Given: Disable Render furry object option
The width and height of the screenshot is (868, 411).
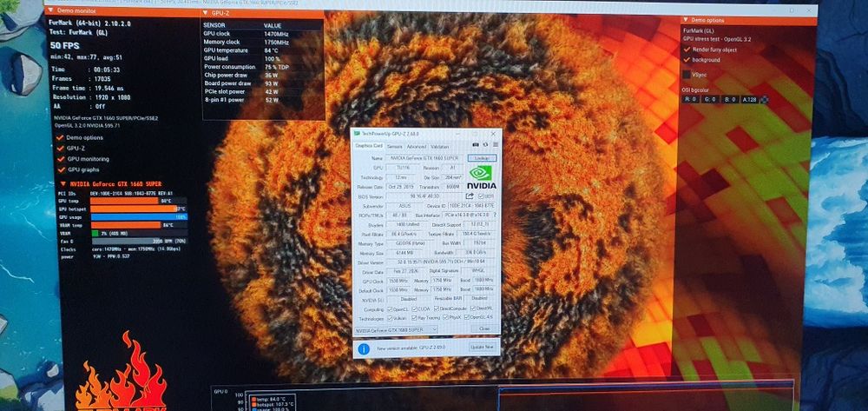Looking at the screenshot, I should tap(687, 50).
